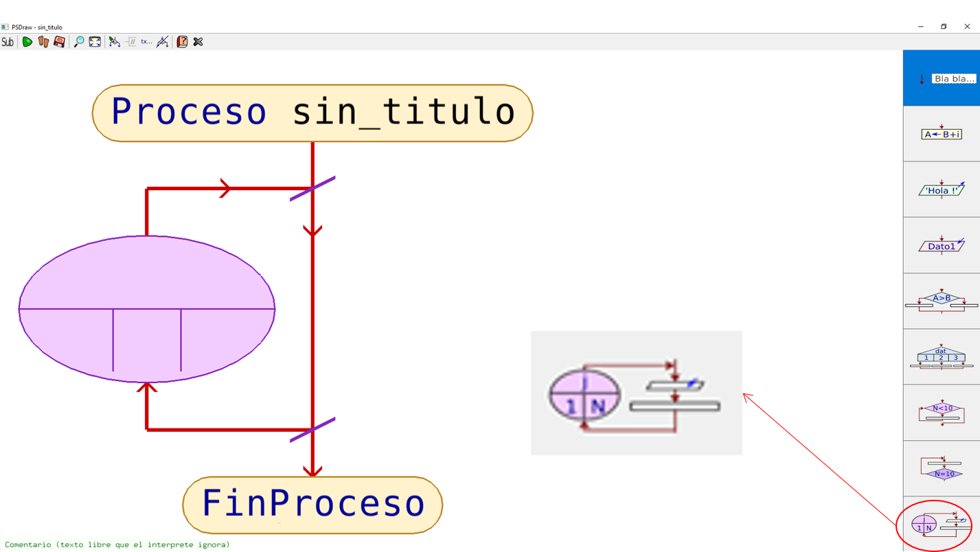
Task: Pick the multi-branch 'dat 1 2 3' case block
Action: pyautogui.click(x=942, y=356)
